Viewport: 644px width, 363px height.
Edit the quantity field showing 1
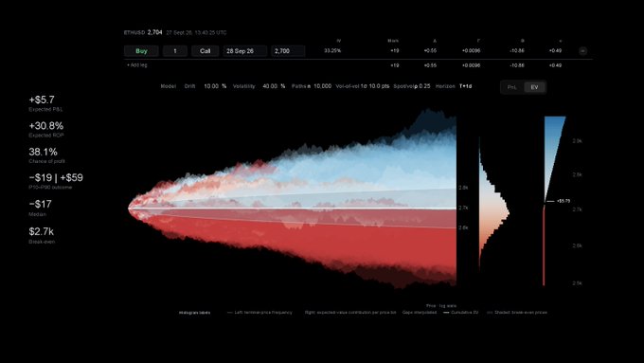coord(175,51)
